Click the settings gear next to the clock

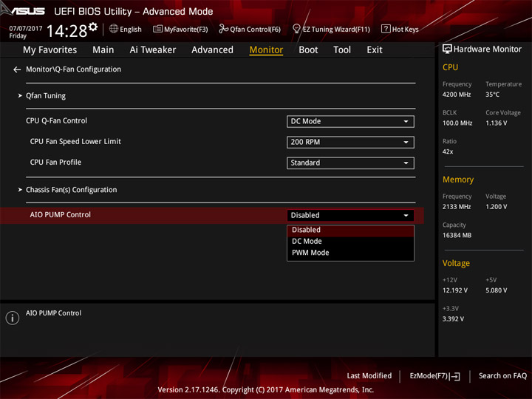click(x=93, y=27)
